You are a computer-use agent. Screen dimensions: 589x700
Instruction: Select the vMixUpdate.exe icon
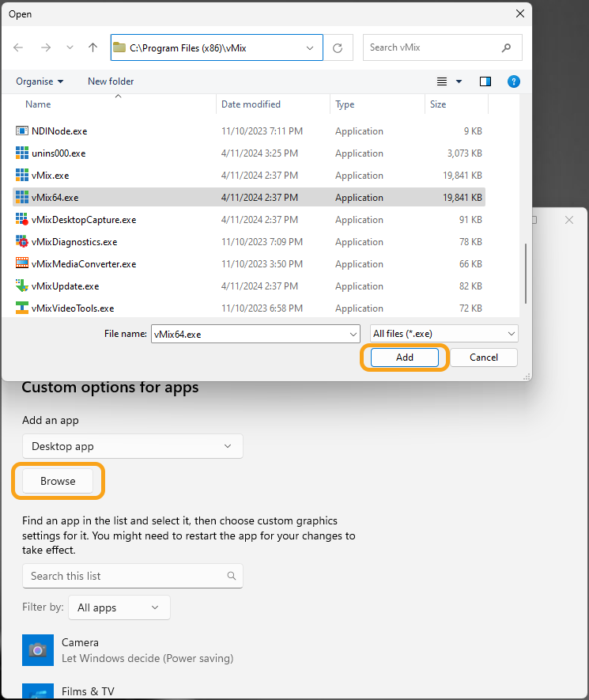(x=22, y=286)
